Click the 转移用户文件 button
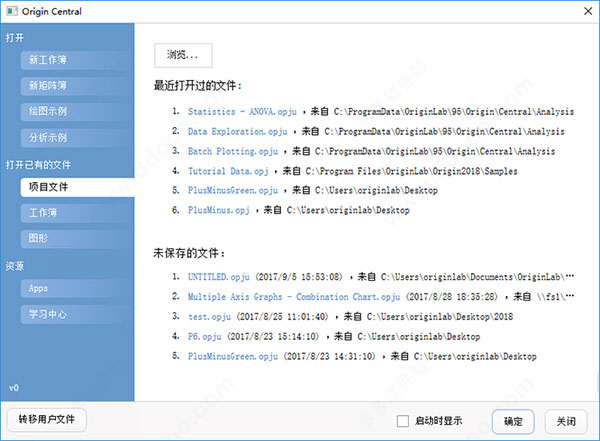 pos(47,420)
